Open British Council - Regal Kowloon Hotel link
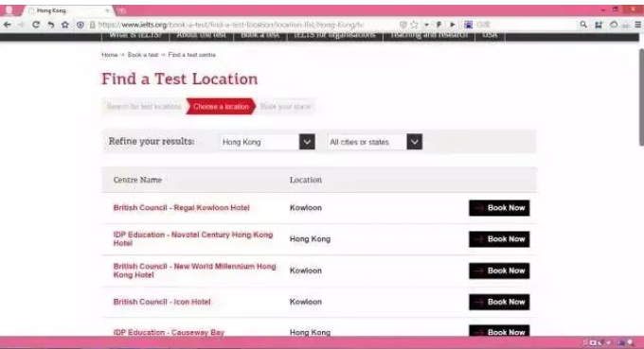Image resolution: width=644 pixels, height=349 pixels. (x=182, y=208)
